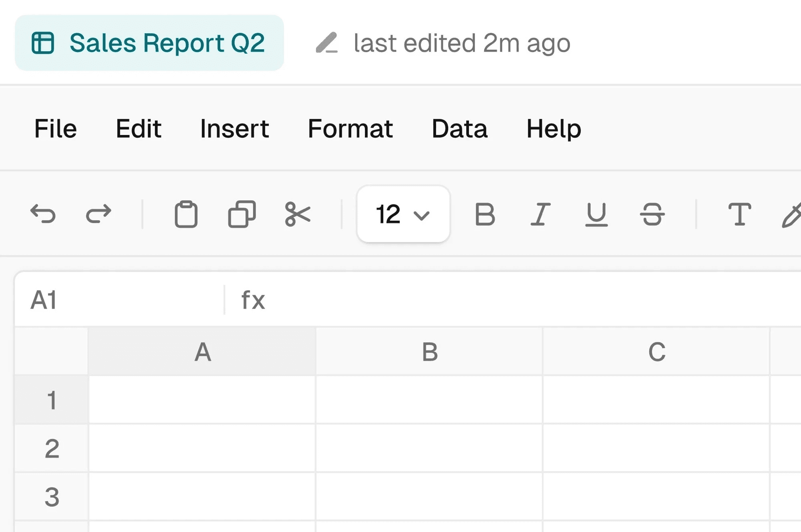
Task: Open the font size 12 dropdown
Action: click(x=403, y=214)
